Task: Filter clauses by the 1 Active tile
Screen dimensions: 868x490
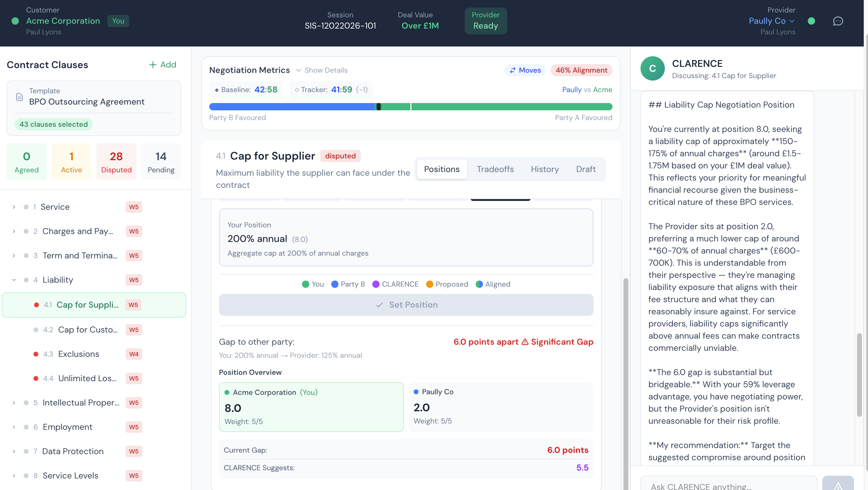Action: (x=71, y=162)
